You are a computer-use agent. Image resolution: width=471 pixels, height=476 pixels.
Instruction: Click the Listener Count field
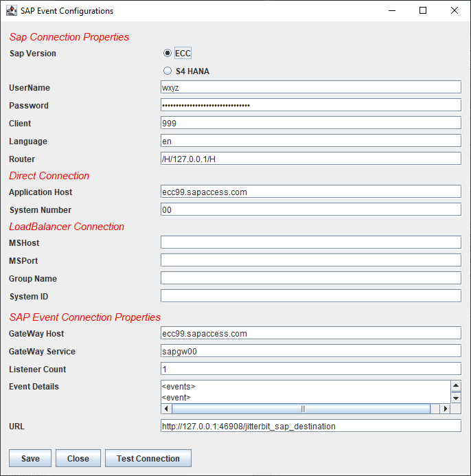click(x=310, y=369)
